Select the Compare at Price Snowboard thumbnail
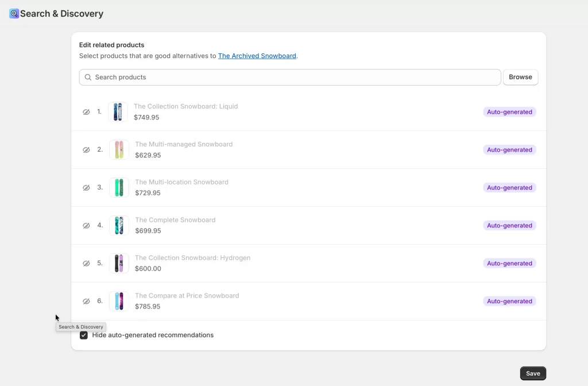 click(x=118, y=301)
